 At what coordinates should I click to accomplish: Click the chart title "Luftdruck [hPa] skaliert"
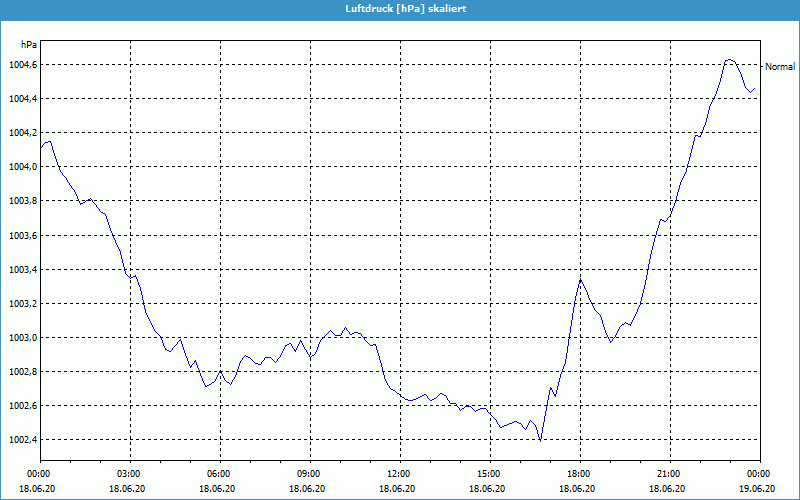(x=399, y=9)
